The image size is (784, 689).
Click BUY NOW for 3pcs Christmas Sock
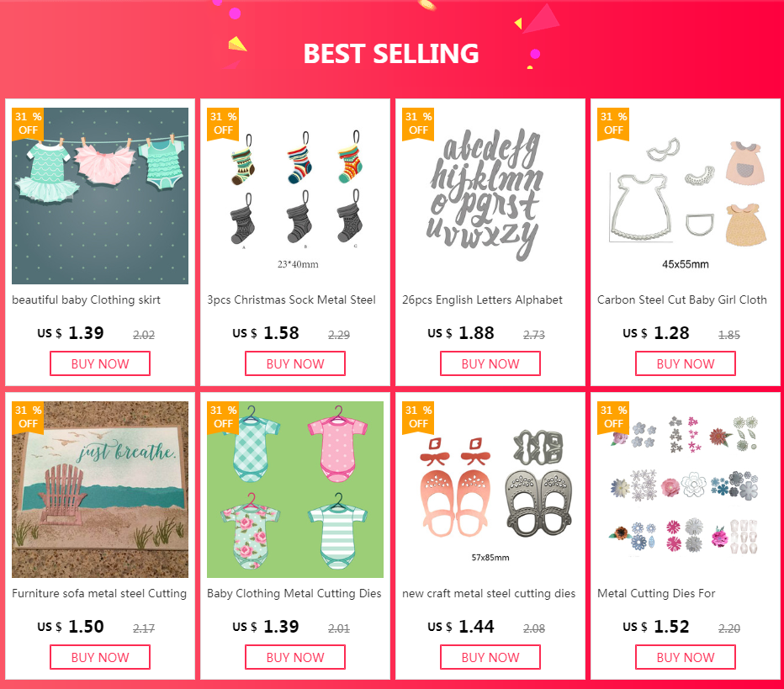click(x=295, y=363)
